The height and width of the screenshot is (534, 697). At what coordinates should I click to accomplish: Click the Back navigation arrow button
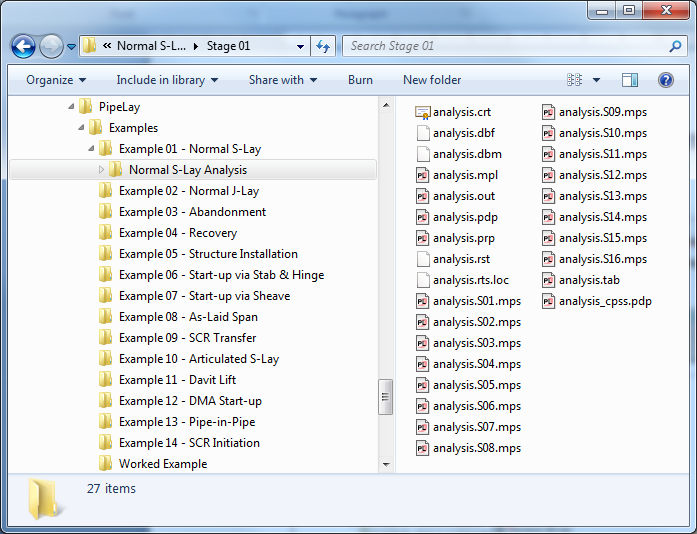tap(24, 46)
